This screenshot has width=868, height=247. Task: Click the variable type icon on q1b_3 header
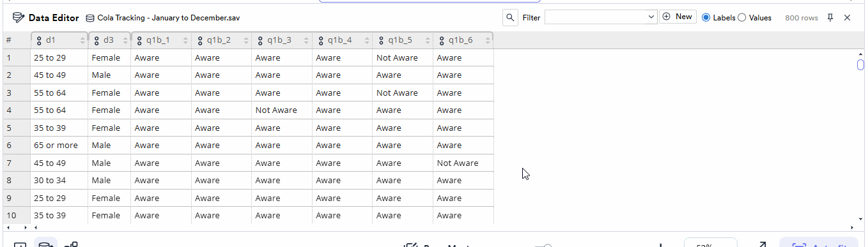pos(261,41)
